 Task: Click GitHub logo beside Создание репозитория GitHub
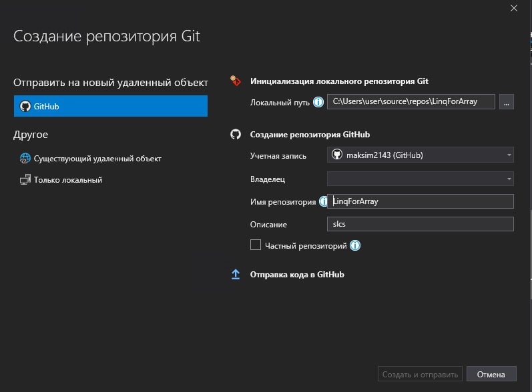pyautogui.click(x=236, y=134)
